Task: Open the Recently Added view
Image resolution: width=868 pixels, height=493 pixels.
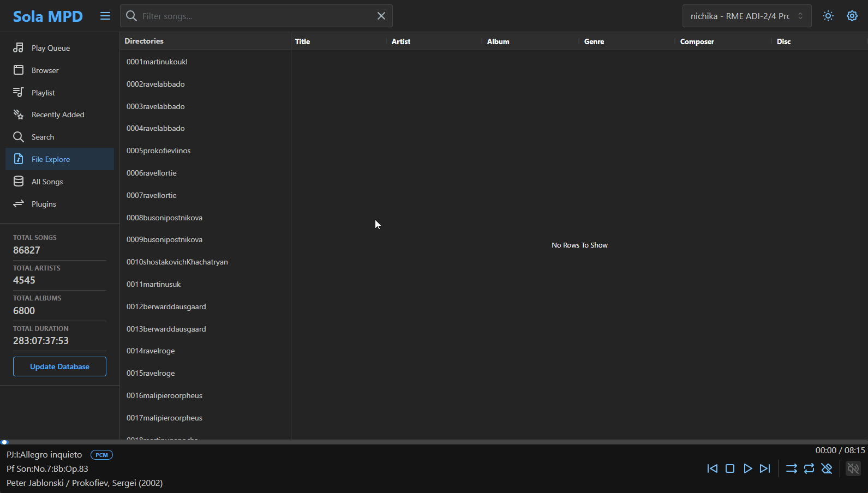Action: [58, 115]
